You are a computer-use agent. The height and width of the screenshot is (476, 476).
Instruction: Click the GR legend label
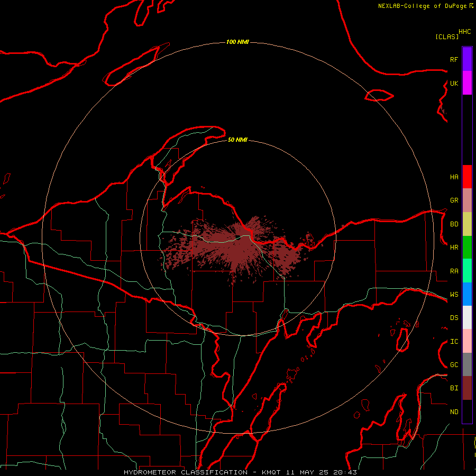[x=454, y=200]
